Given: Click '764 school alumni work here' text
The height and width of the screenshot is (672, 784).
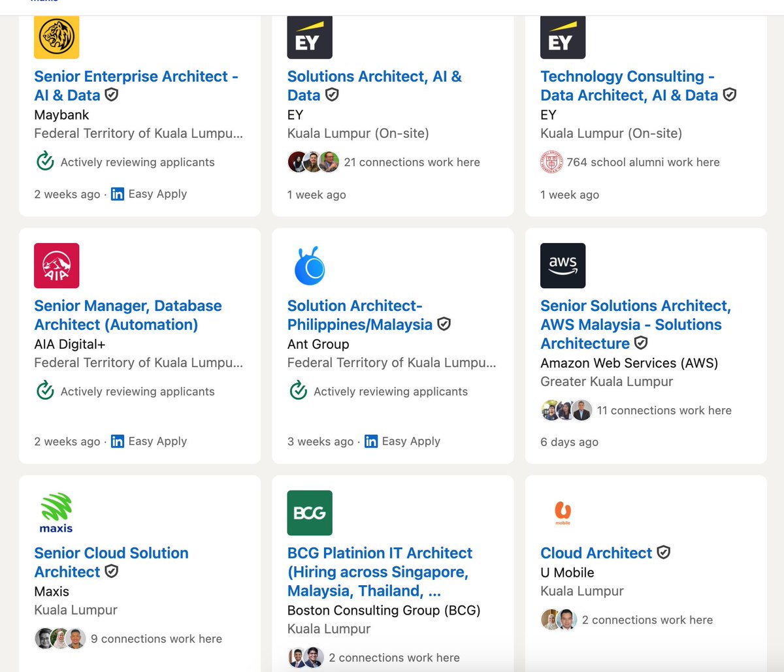Looking at the screenshot, I should pyautogui.click(x=643, y=162).
